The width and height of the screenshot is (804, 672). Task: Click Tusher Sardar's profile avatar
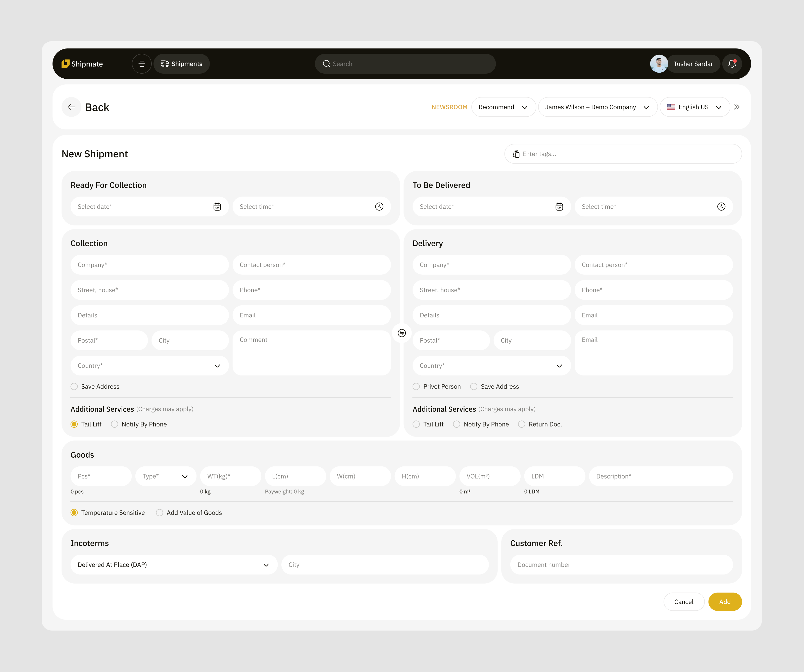point(659,64)
